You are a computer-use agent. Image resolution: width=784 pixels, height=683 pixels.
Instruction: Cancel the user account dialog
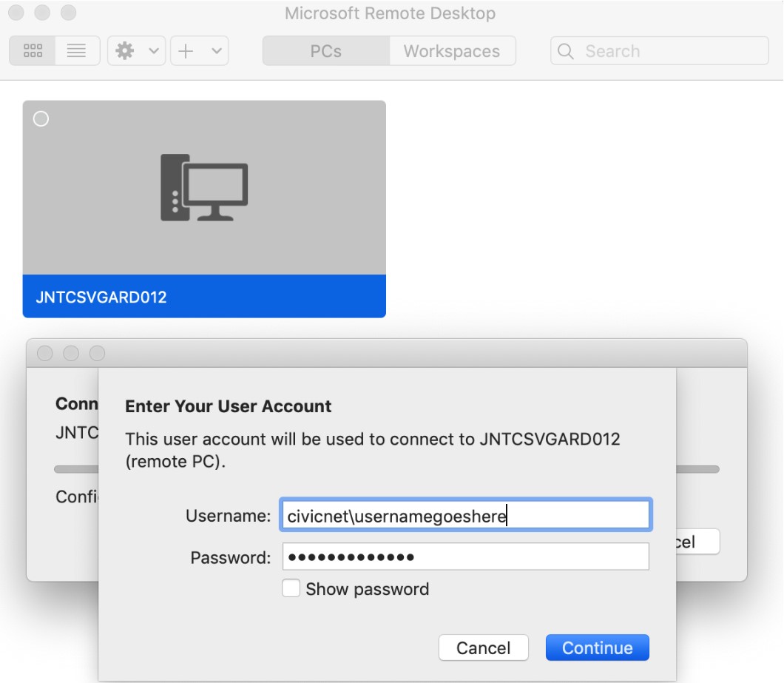(484, 648)
